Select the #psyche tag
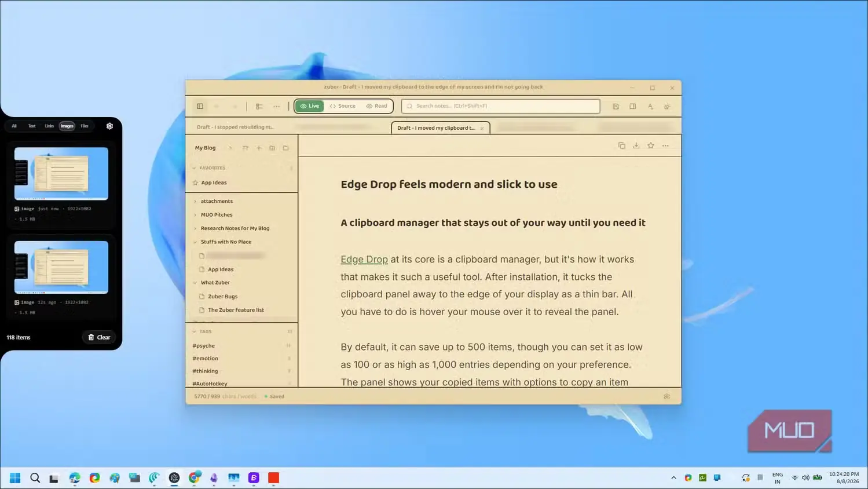The height and width of the screenshot is (489, 868). click(x=203, y=346)
